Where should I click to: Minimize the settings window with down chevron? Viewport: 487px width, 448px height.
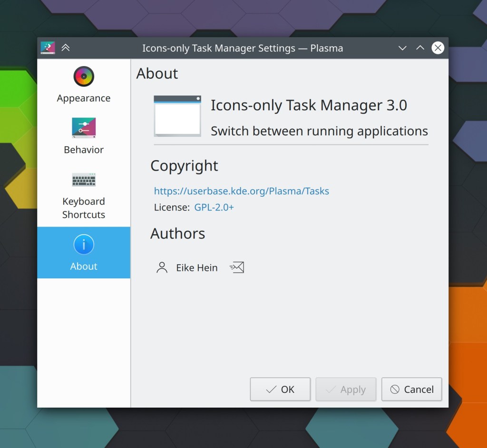[402, 48]
